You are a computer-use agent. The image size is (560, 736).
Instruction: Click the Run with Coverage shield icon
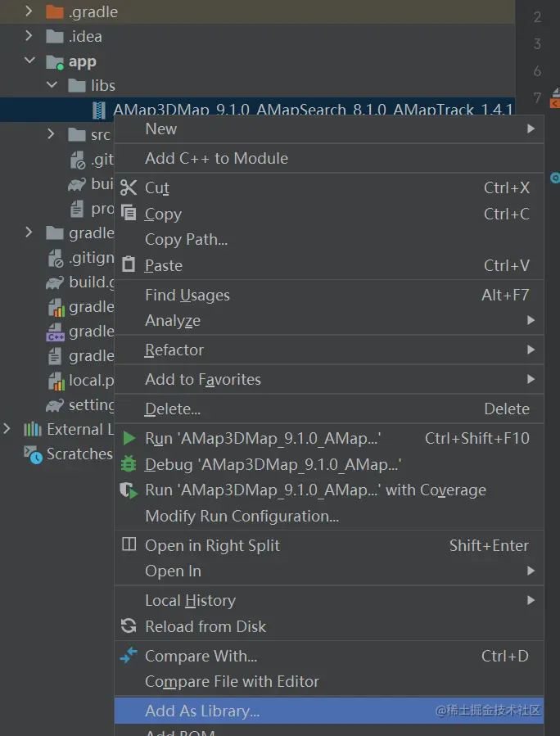(x=129, y=490)
